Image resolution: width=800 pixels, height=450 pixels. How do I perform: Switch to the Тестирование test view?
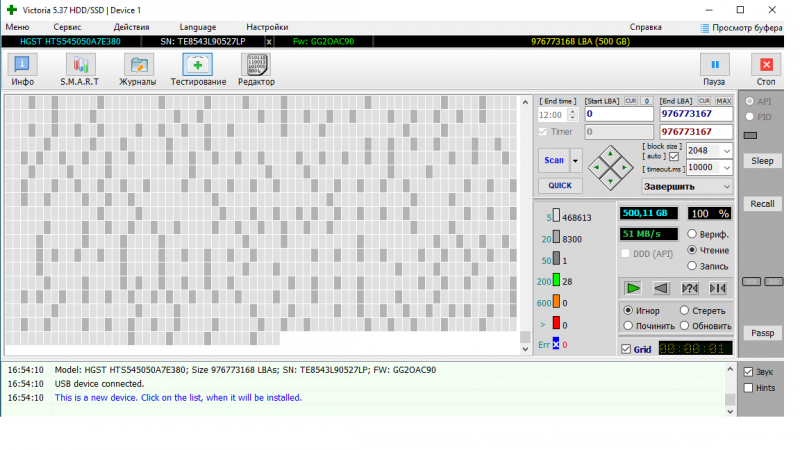click(197, 69)
